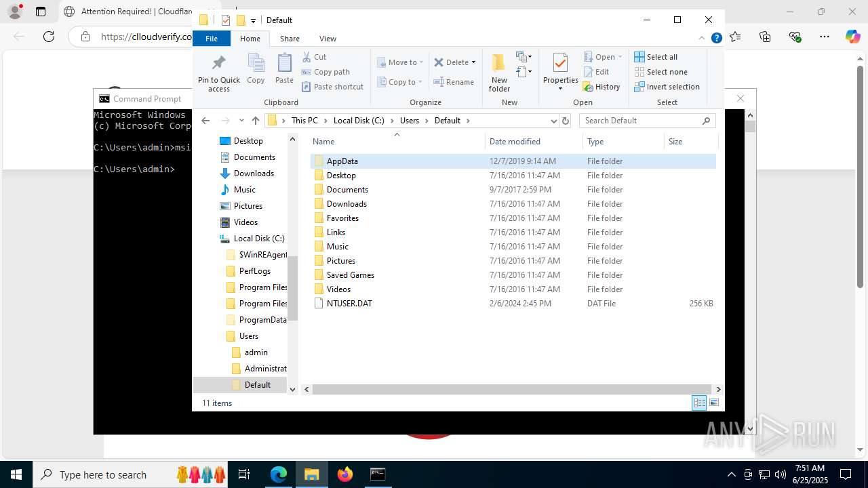The width and height of the screenshot is (868, 488).
Task: Refresh the Default folder view
Action: point(566,121)
